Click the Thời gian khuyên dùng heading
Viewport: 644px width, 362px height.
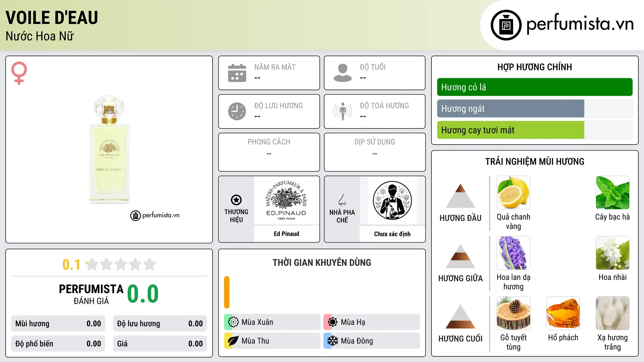[x=322, y=263]
